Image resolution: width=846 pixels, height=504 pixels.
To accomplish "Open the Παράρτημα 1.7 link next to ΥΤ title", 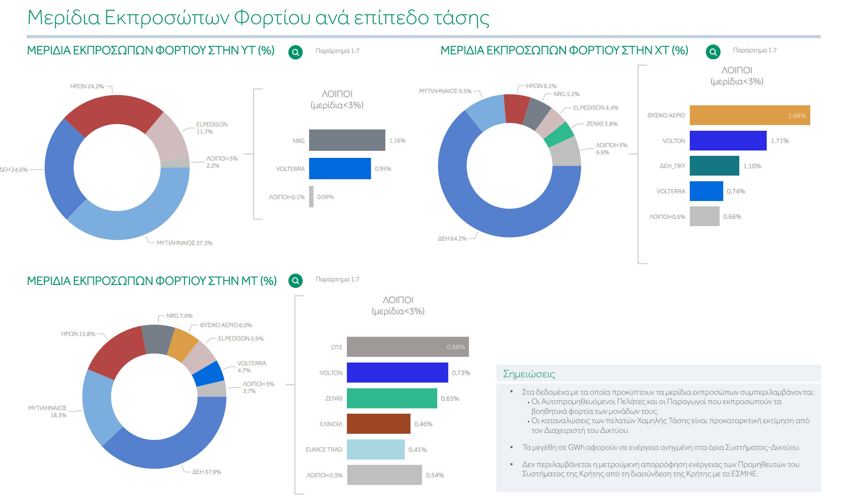I will [337, 51].
